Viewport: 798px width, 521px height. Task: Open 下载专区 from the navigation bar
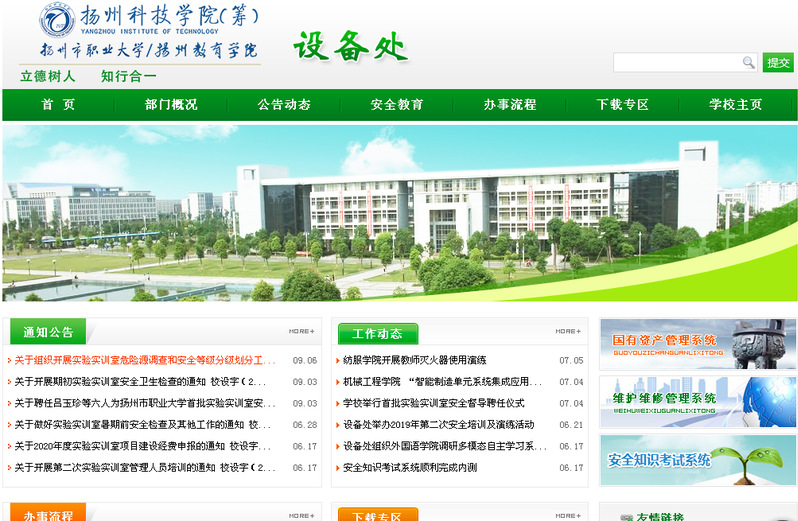(623, 105)
